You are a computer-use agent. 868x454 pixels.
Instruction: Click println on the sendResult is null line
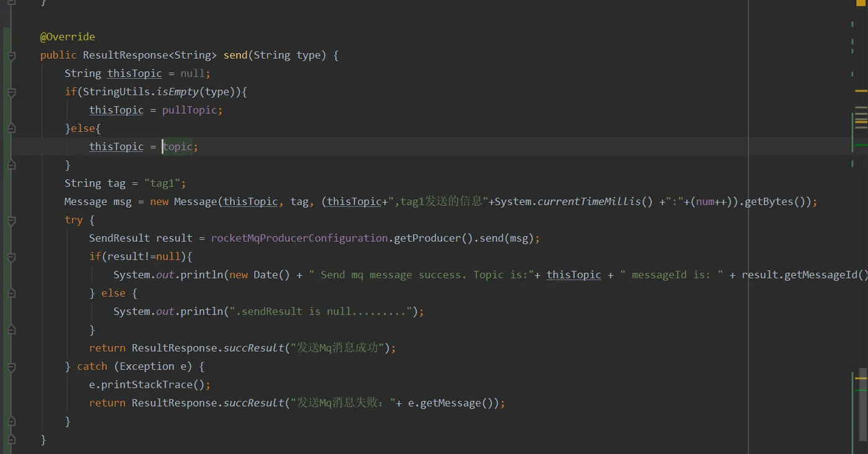pos(202,311)
